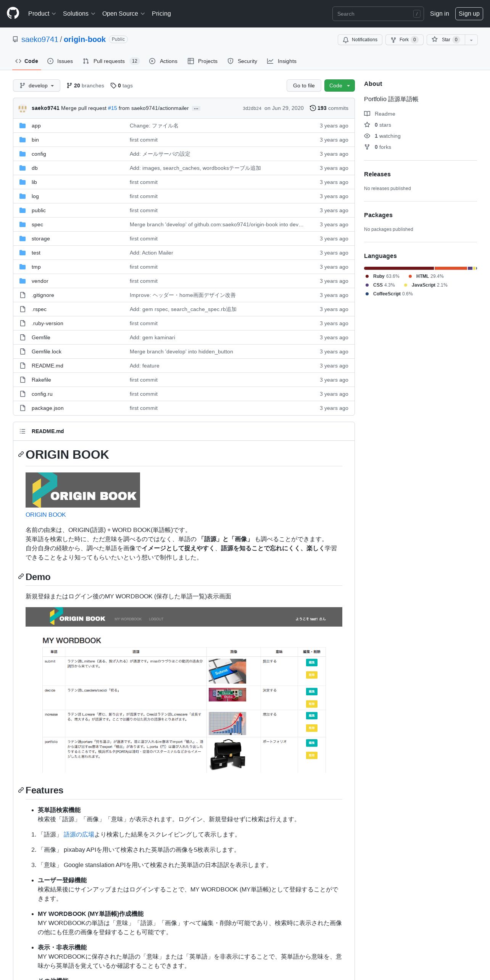Open the Pull requests tab
Image resolution: width=490 pixels, height=980 pixels.
[111, 61]
